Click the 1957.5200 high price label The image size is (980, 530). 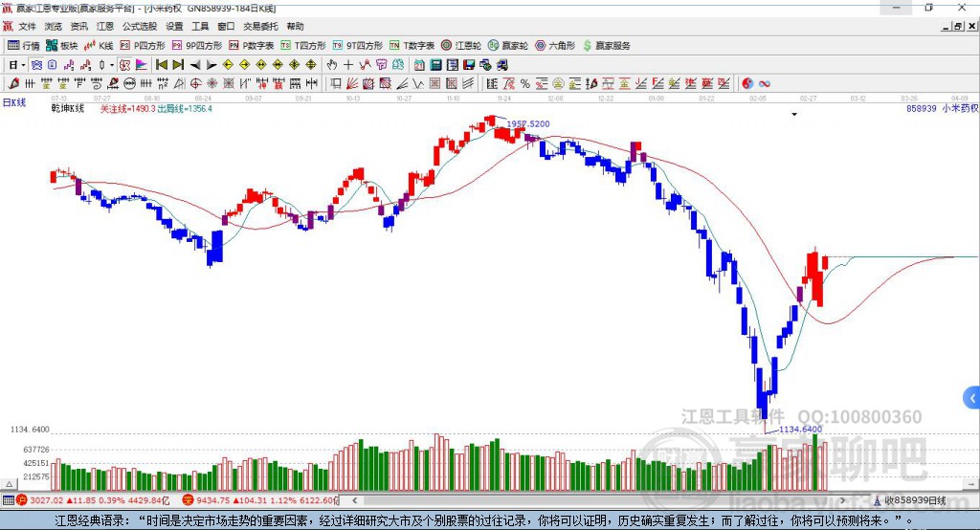click(528, 123)
